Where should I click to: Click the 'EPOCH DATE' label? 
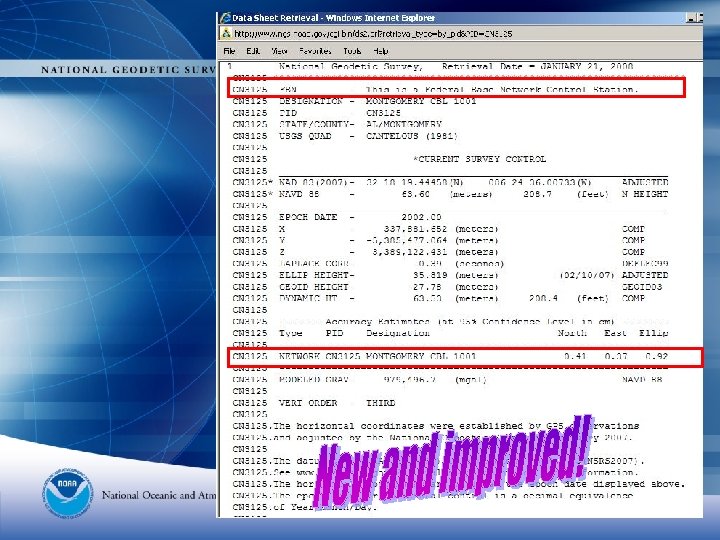click(x=308, y=217)
